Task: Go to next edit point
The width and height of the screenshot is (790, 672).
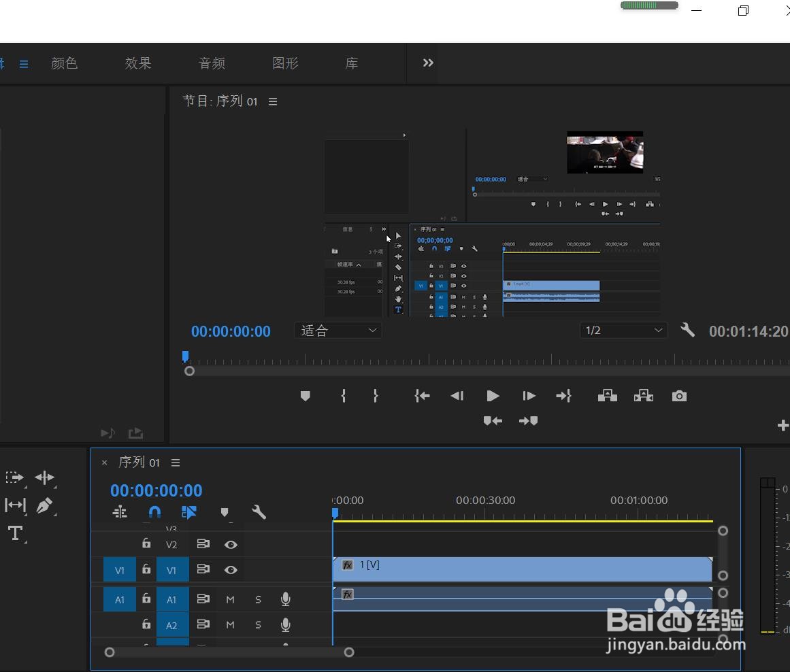Action: 529,420
